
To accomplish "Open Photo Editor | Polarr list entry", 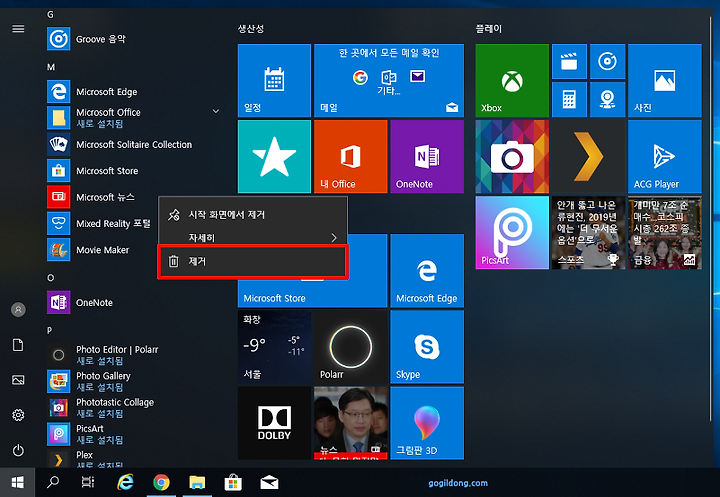I will tap(133, 355).
